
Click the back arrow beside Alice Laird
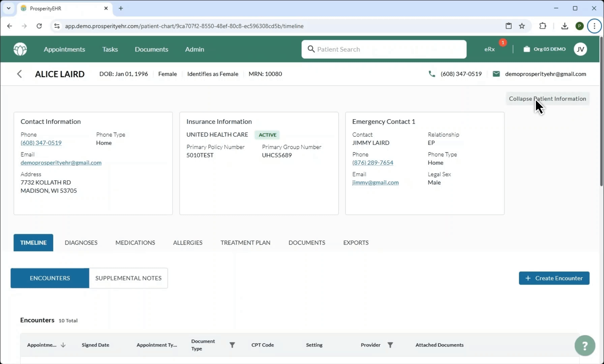pos(20,74)
